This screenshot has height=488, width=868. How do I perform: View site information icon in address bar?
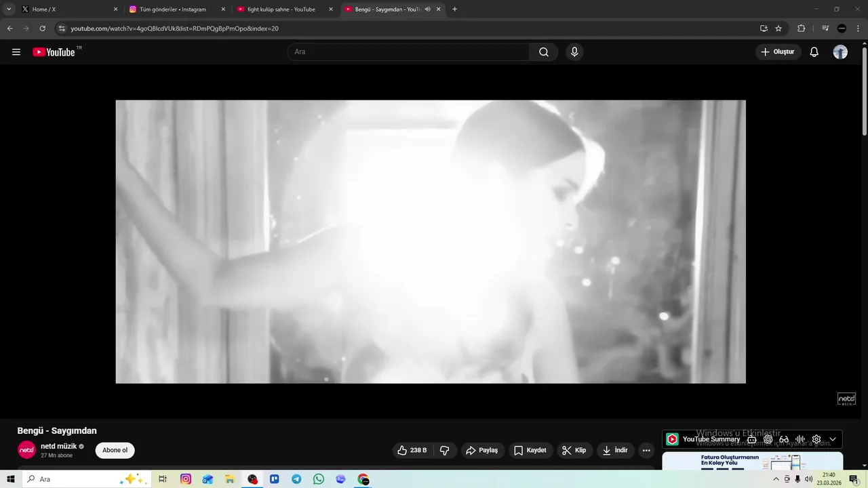[x=62, y=28]
